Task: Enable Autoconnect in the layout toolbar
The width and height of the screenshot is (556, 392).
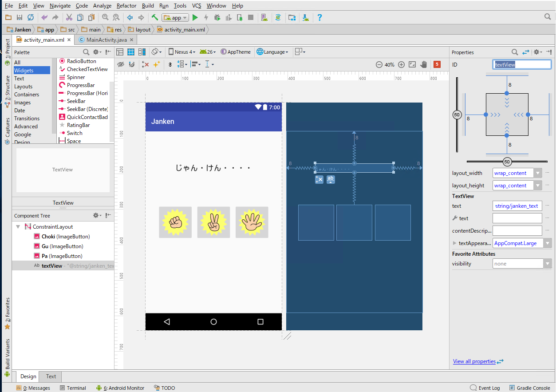Action: pos(131,64)
